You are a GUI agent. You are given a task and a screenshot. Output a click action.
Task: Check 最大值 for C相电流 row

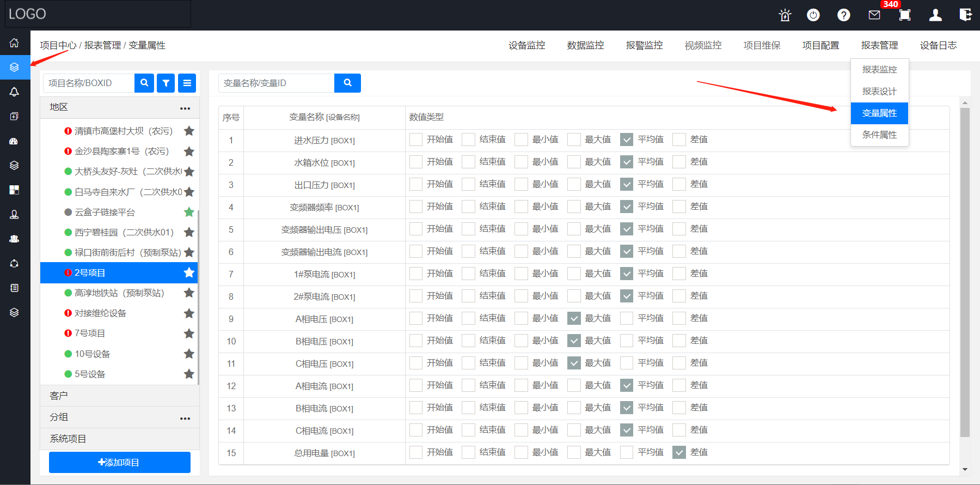tap(574, 430)
